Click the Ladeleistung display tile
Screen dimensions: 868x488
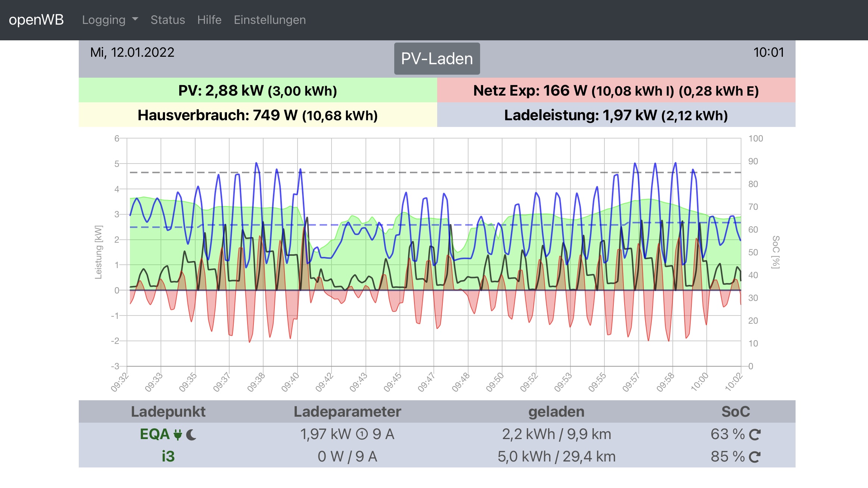[616, 115]
